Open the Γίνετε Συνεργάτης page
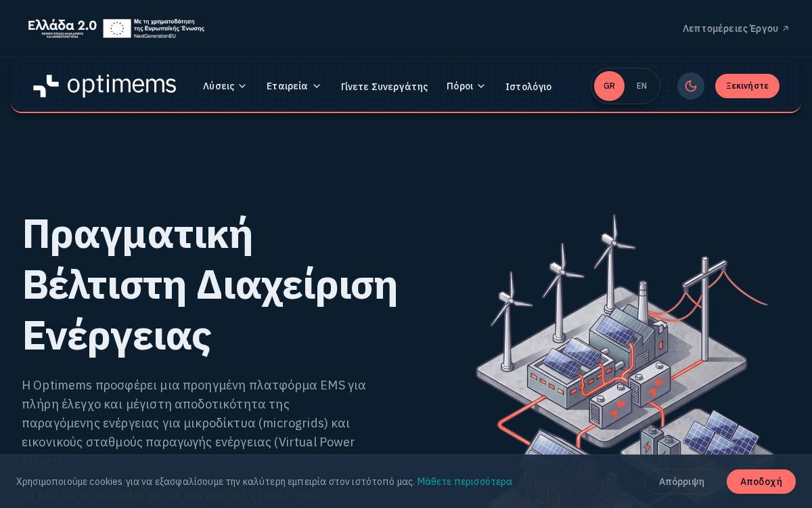Viewport: 812px width, 508px height. click(x=384, y=87)
